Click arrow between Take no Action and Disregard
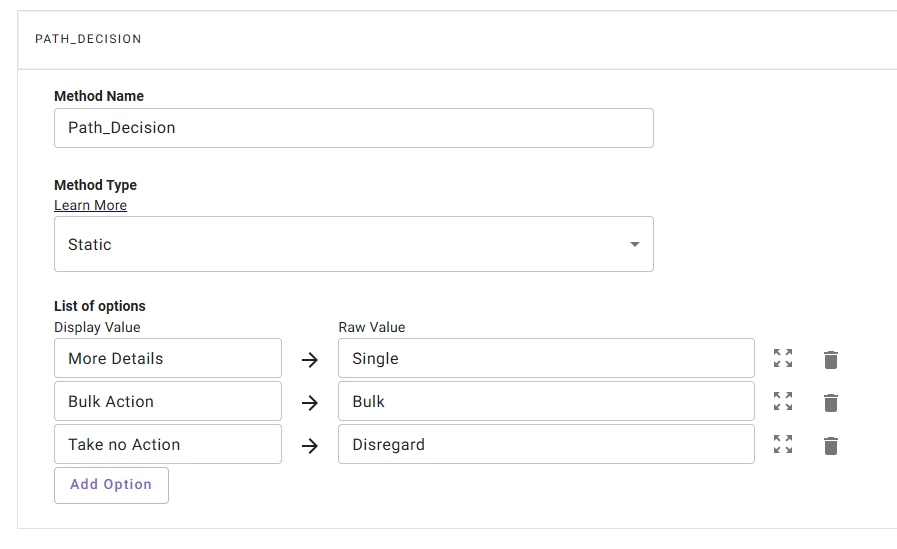This screenshot has height=549, width=897. 310,445
